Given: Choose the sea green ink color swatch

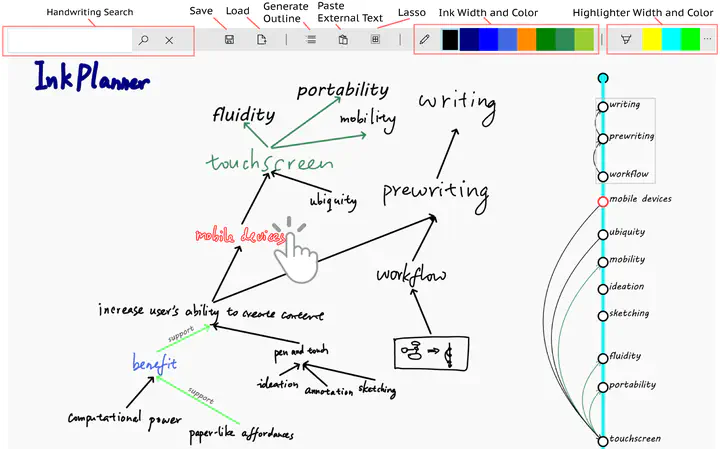Looking at the screenshot, I should click(565, 39).
